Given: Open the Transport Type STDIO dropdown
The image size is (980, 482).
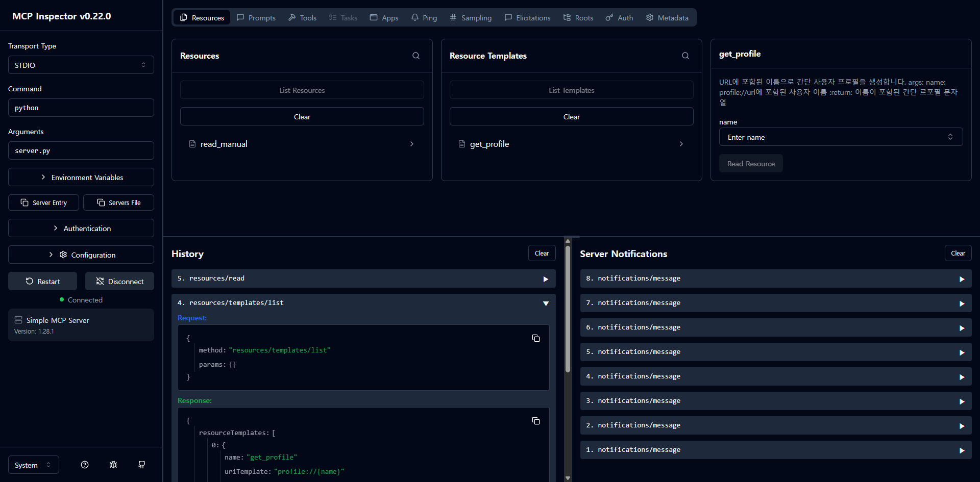Looking at the screenshot, I should click(x=81, y=65).
